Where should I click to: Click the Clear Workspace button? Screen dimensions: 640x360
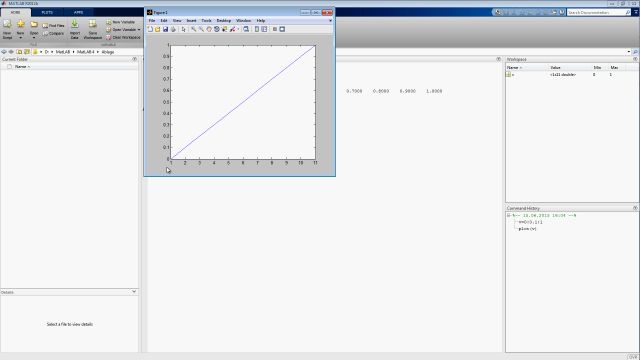point(123,38)
